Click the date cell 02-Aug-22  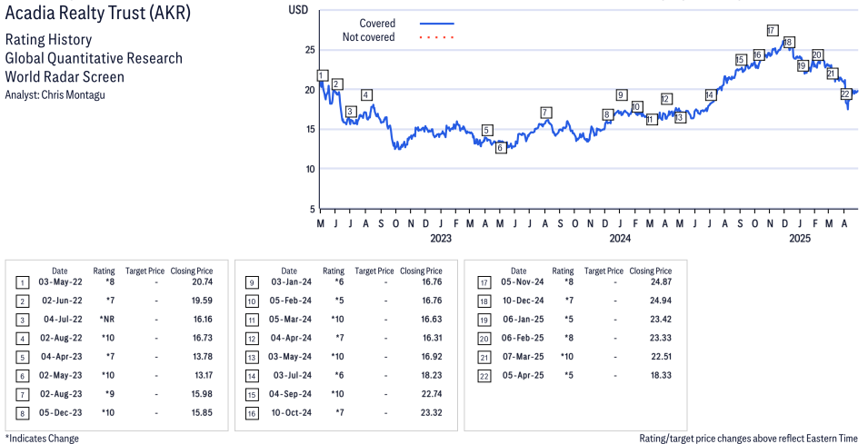pos(61,338)
